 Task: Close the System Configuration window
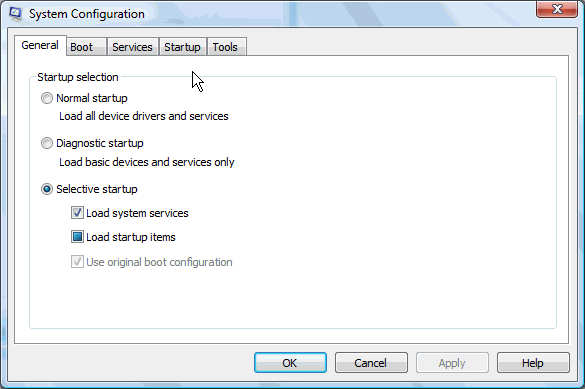[557, 9]
